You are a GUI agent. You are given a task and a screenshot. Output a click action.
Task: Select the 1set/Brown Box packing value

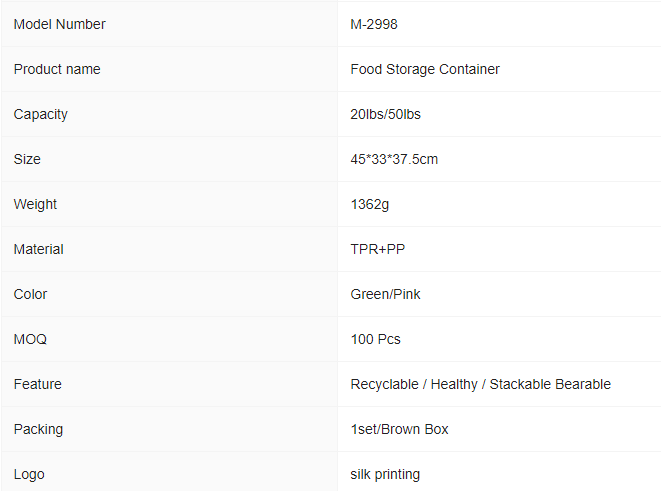click(399, 429)
